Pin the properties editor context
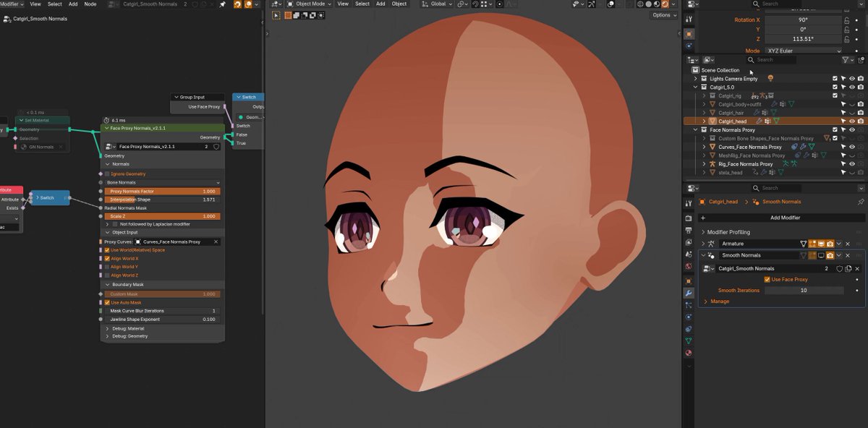 point(860,202)
